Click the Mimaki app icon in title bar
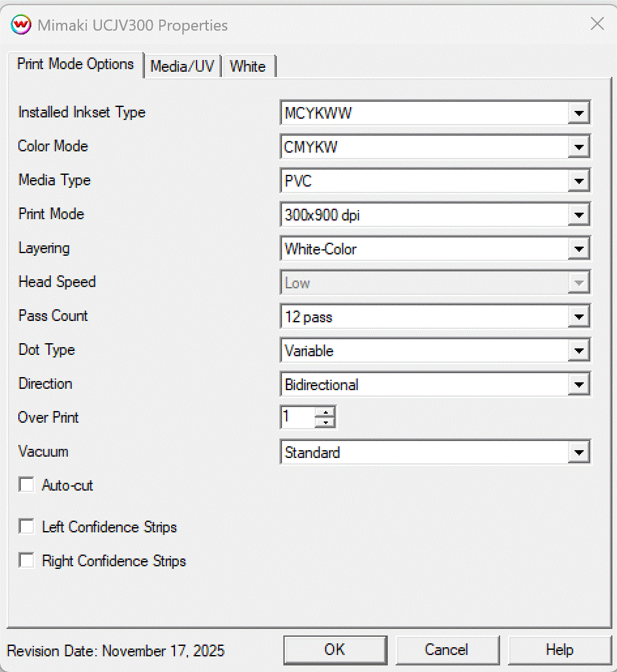 pos(21,25)
